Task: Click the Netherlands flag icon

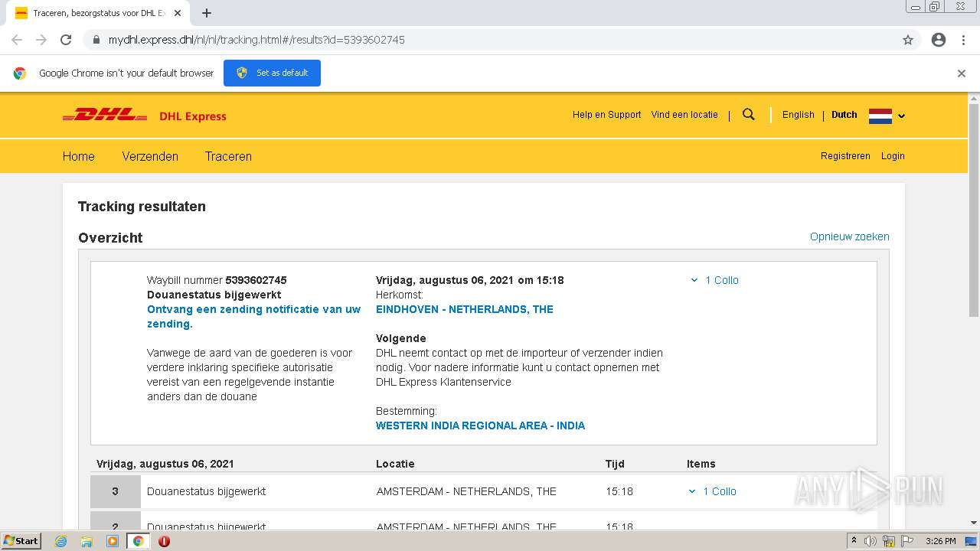Action: [880, 116]
